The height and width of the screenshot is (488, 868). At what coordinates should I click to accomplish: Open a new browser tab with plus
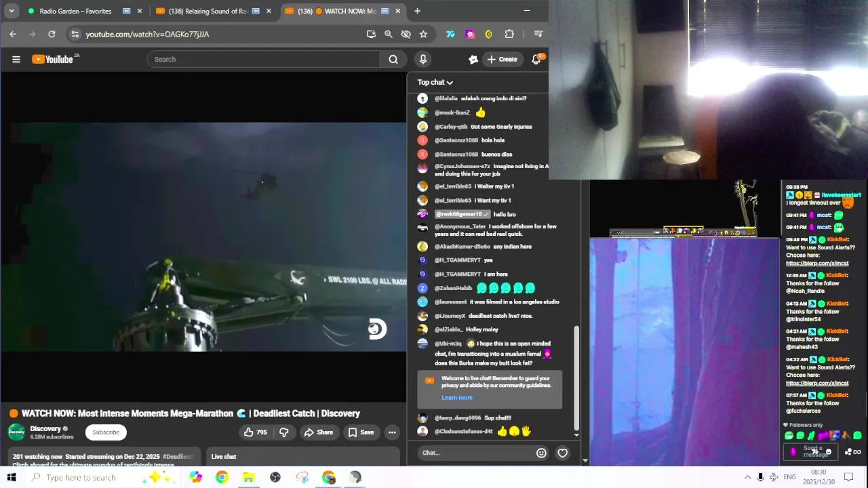(417, 11)
